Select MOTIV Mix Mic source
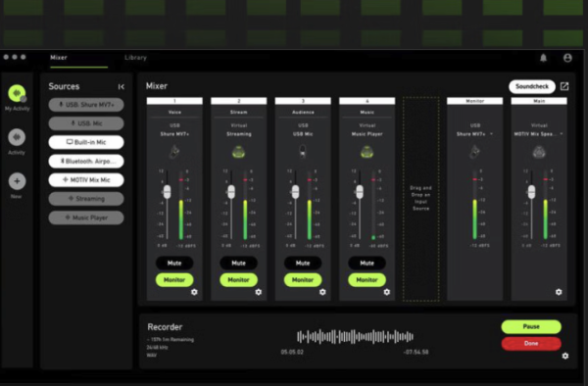Image resolution: width=588 pixels, height=386 pixels. (x=86, y=180)
